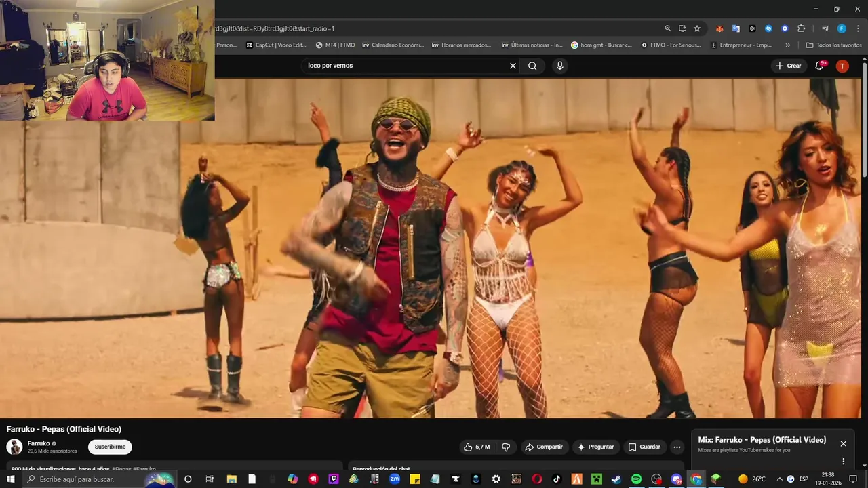Open Task View in taskbar
The width and height of the screenshot is (868, 488).
(x=209, y=479)
